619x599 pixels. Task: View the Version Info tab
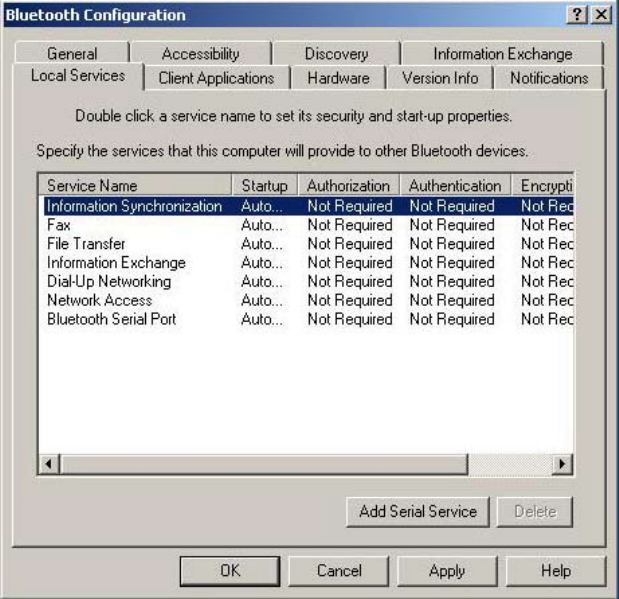[x=440, y=78]
